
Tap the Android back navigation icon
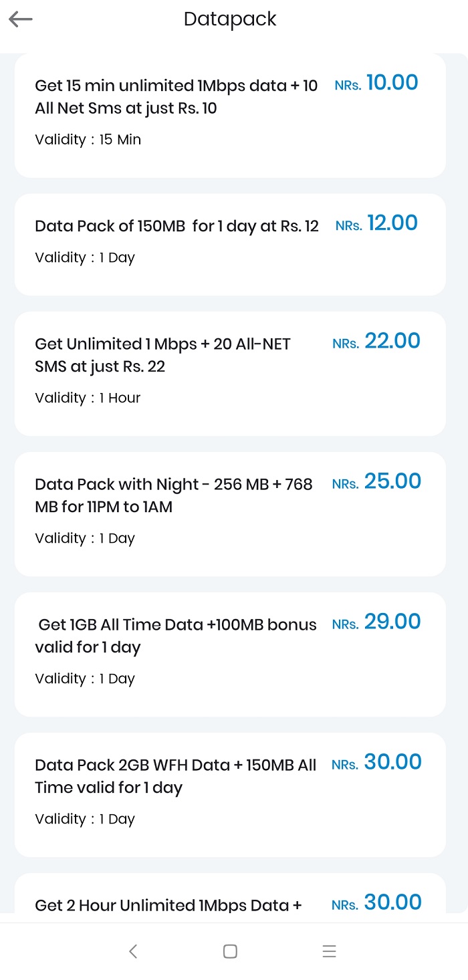click(133, 951)
